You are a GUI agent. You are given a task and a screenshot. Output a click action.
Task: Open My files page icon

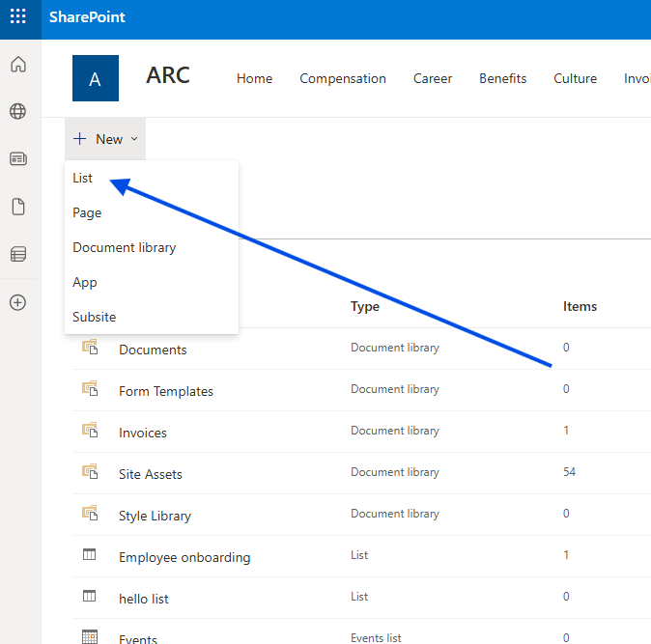click(17, 207)
